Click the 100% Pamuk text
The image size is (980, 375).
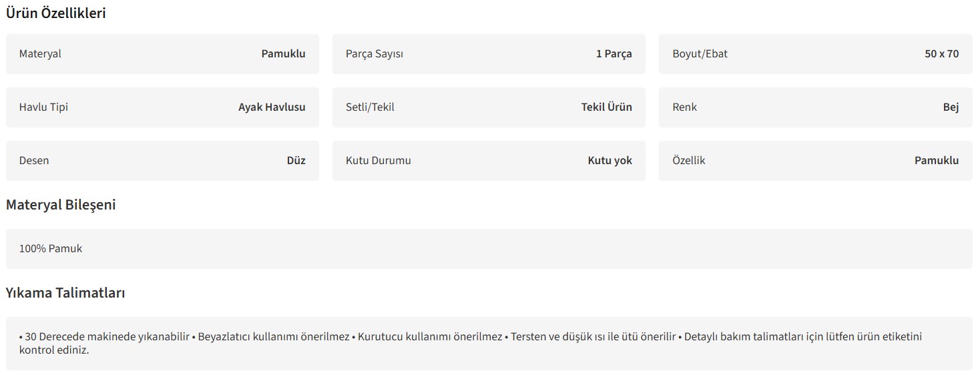[51, 249]
